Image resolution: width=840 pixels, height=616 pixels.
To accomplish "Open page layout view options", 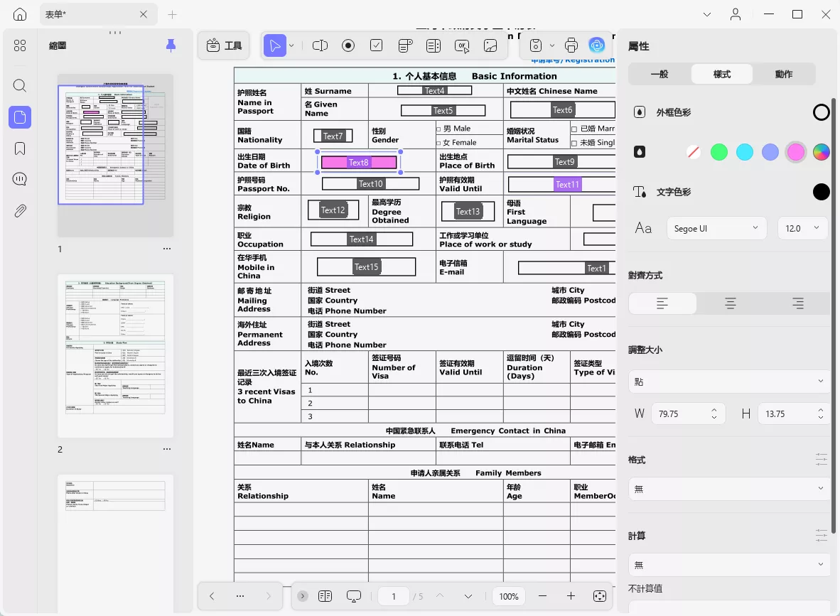I will point(325,596).
